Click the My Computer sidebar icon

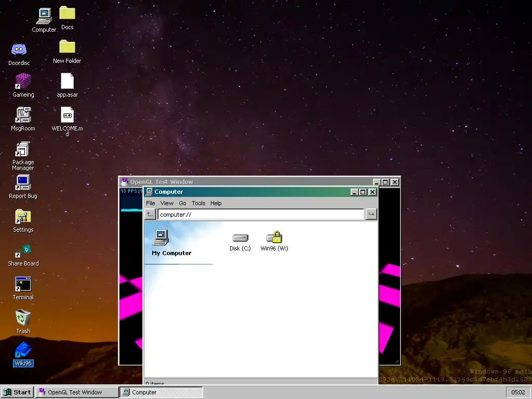[161, 237]
